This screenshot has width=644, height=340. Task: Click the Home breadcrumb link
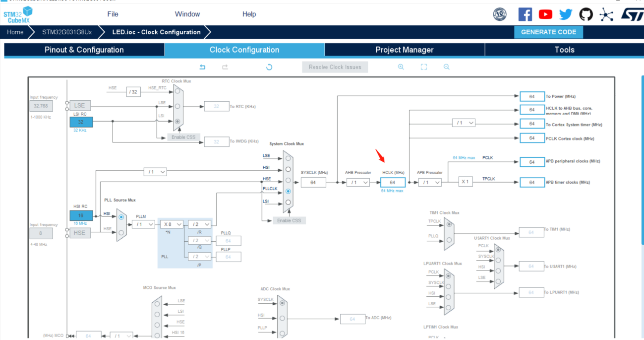click(15, 32)
